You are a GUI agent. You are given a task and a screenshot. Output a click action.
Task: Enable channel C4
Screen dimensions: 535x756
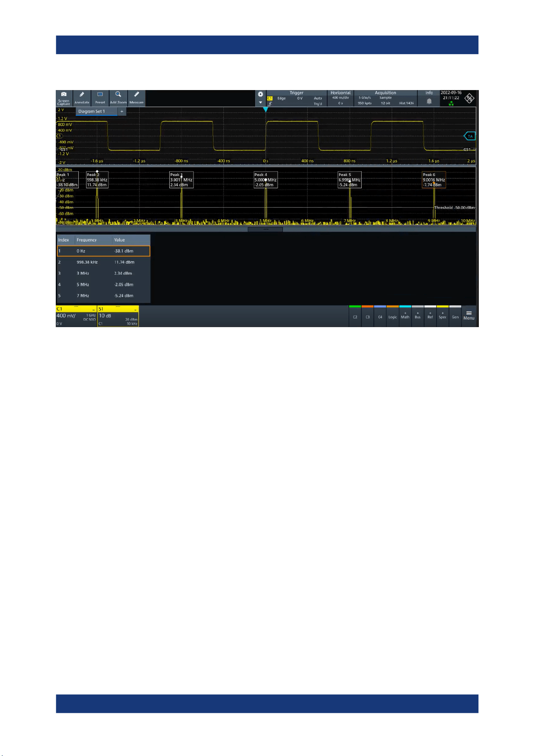coord(380,317)
